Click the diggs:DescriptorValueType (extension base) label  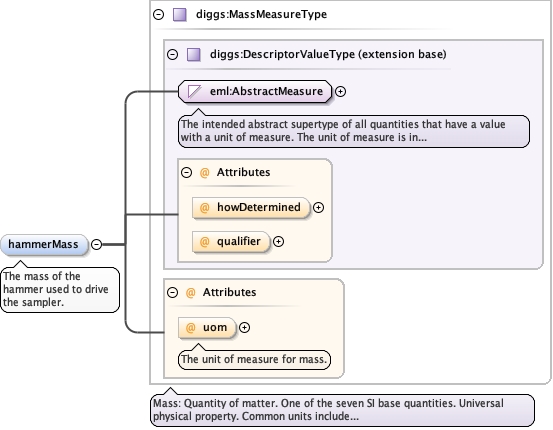click(x=328, y=54)
